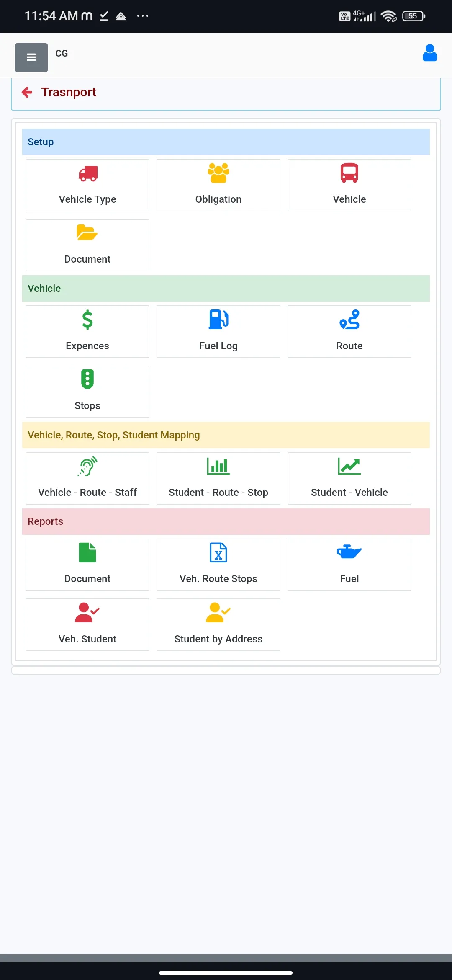Viewport: 452px width, 980px height.
Task: Select the Reports section header
Action: point(226,521)
